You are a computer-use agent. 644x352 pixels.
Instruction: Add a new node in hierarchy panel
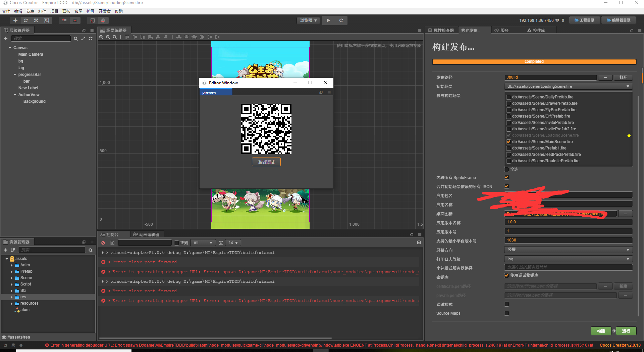(6, 39)
